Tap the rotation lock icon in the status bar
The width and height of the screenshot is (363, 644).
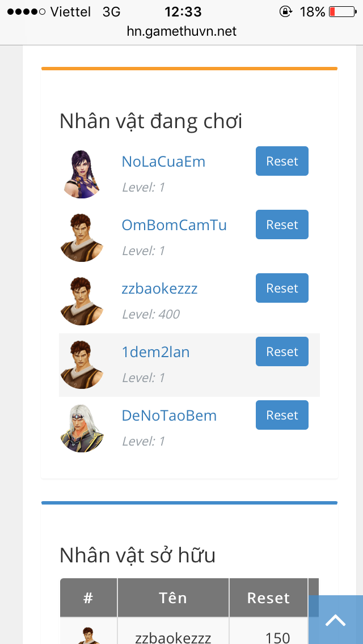[285, 11]
